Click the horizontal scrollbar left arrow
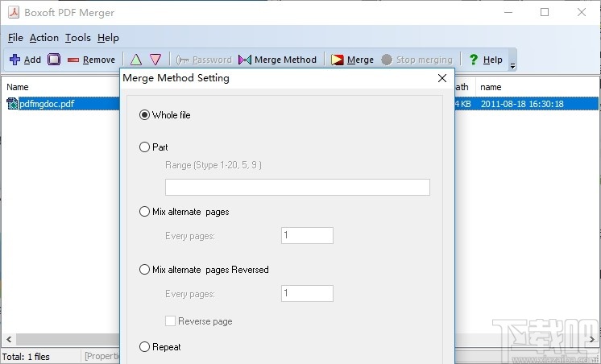601x364 pixels. click(x=9, y=339)
